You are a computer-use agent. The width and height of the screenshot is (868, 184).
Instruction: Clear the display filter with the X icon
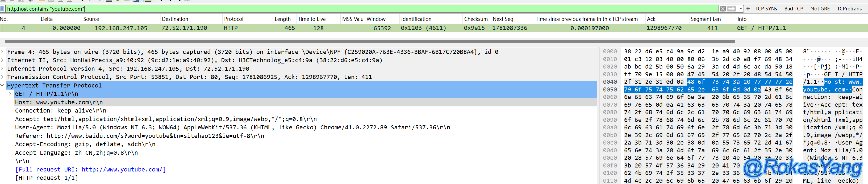tap(723, 9)
